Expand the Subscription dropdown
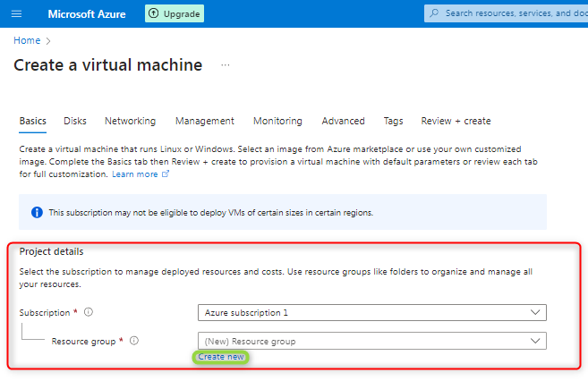This screenshot has width=588, height=381. [371, 312]
